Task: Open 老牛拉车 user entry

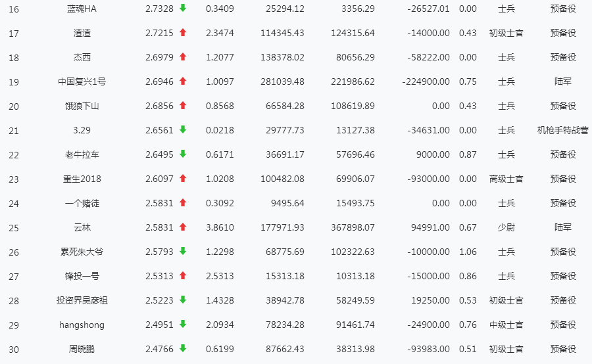Action: 82,154
